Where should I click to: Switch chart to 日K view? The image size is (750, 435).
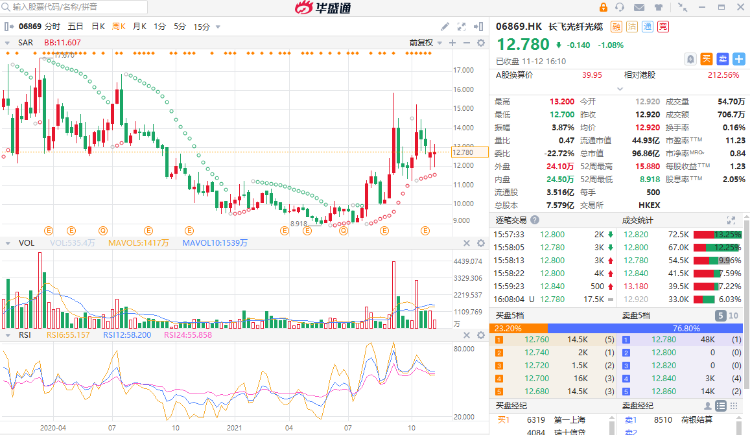pyautogui.click(x=98, y=27)
